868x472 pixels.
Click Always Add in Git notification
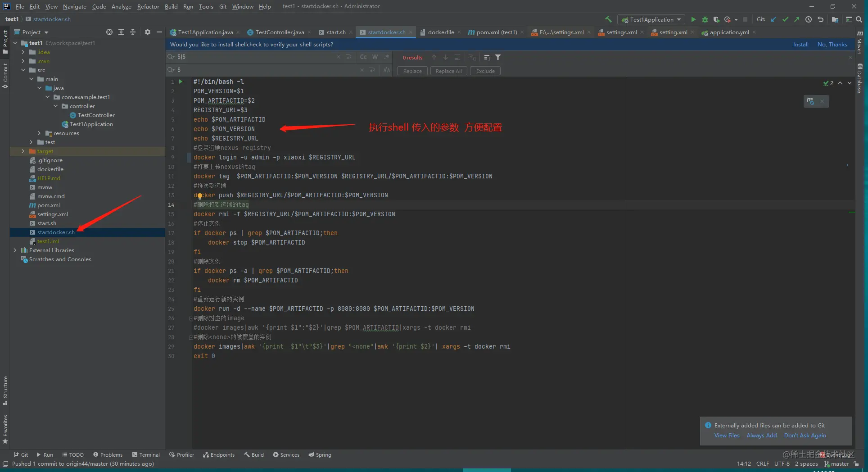pyautogui.click(x=761, y=435)
